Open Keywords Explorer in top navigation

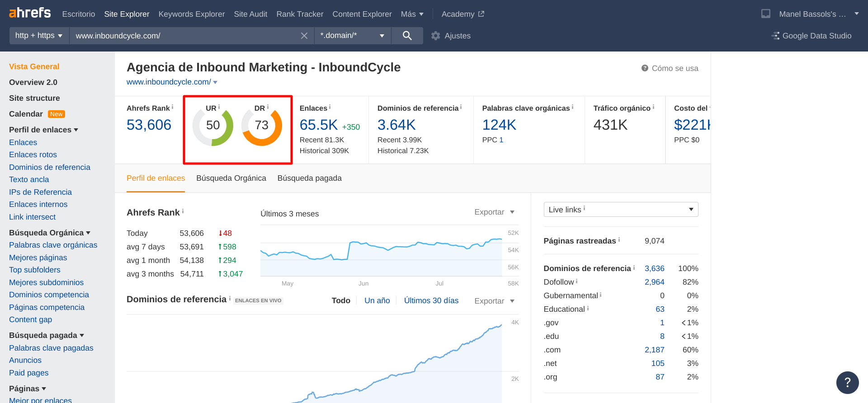[x=192, y=14]
